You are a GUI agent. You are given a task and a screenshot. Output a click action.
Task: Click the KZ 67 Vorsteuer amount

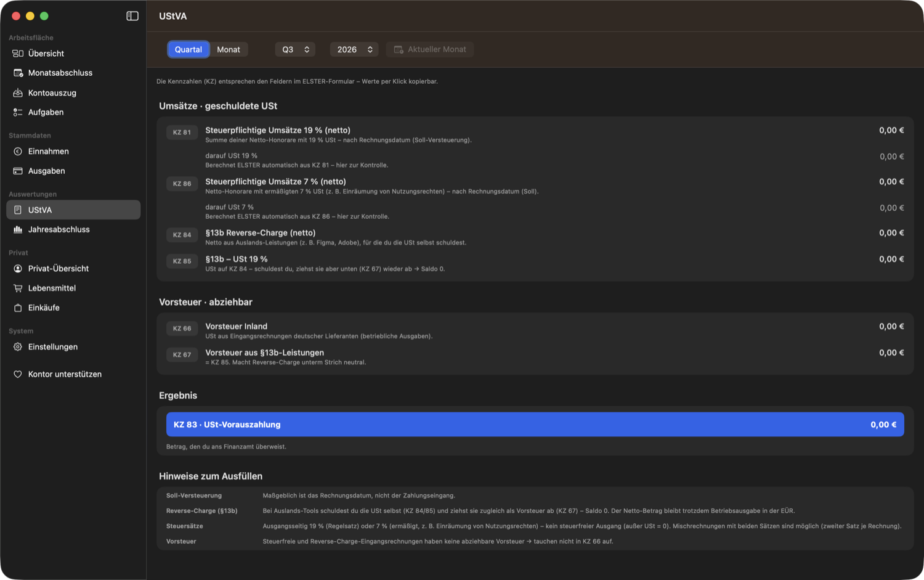[891, 353]
